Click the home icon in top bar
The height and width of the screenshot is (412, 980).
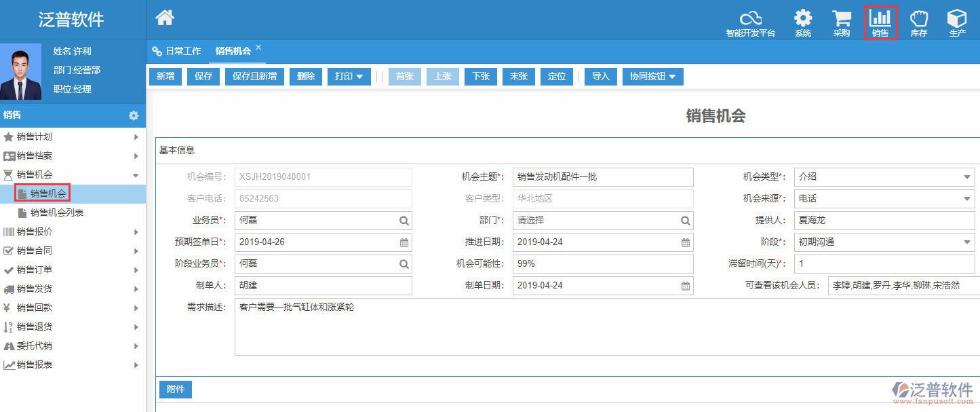point(165,18)
